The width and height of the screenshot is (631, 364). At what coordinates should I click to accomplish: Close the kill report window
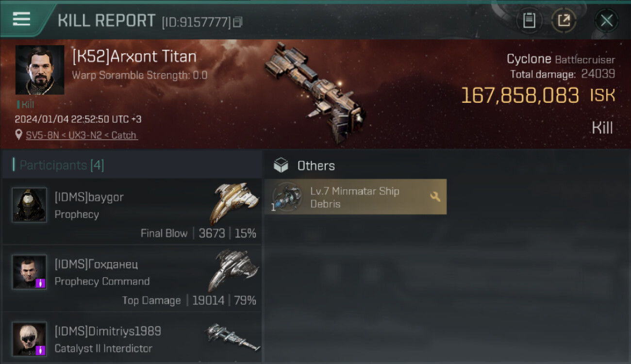pyautogui.click(x=606, y=20)
